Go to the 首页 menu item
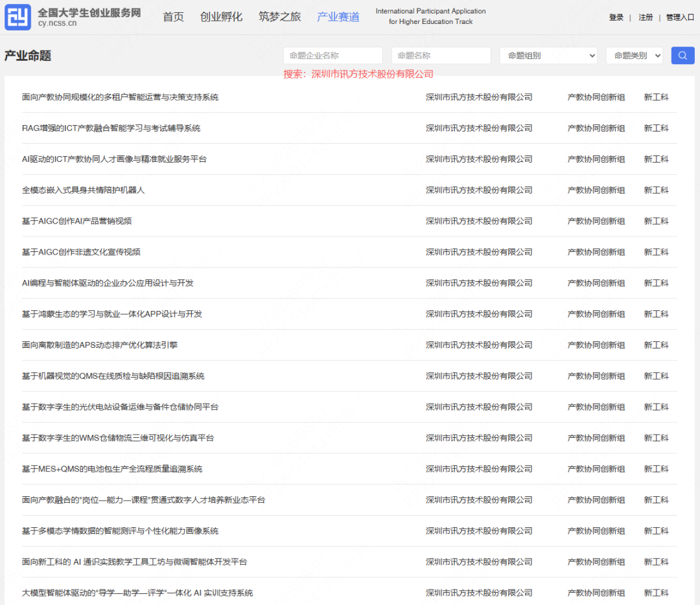This screenshot has width=700, height=605. 173,17
